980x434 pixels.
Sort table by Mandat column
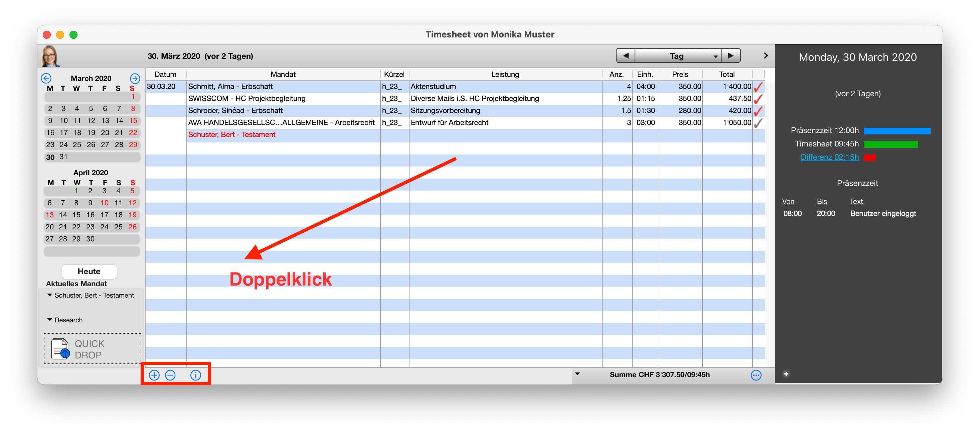pyautogui.click(x=283, y=74)
